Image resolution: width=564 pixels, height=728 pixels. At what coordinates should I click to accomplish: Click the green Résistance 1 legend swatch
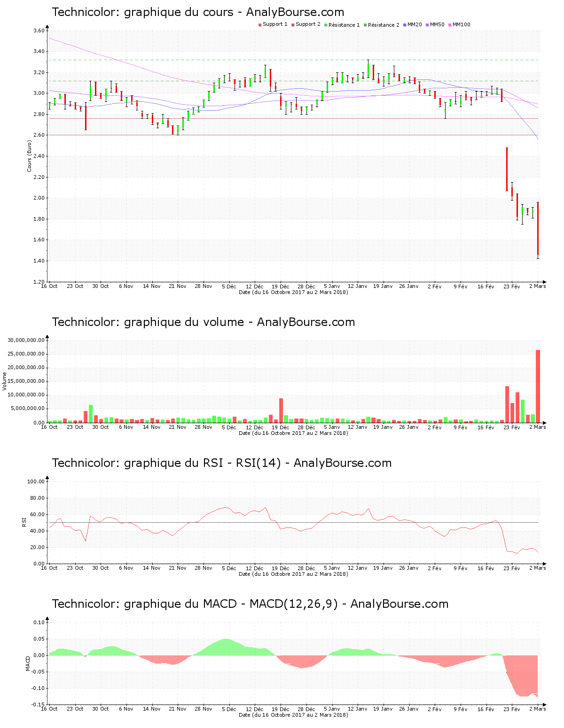326,25
